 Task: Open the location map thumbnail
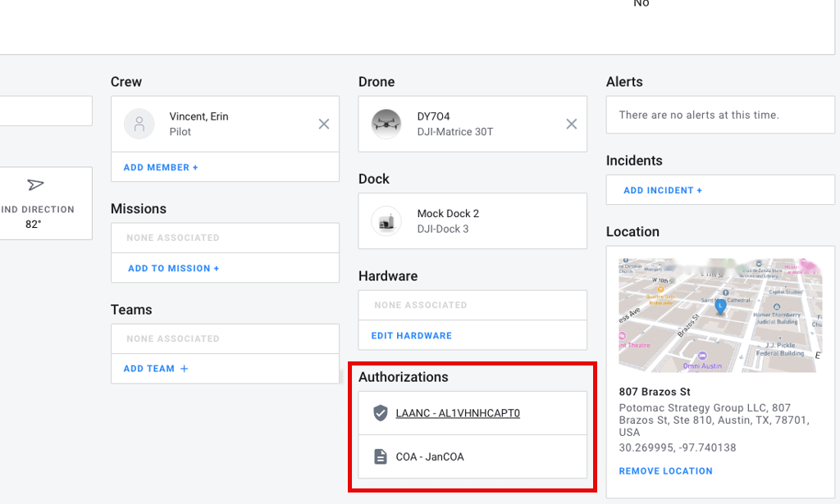[720, 316]
